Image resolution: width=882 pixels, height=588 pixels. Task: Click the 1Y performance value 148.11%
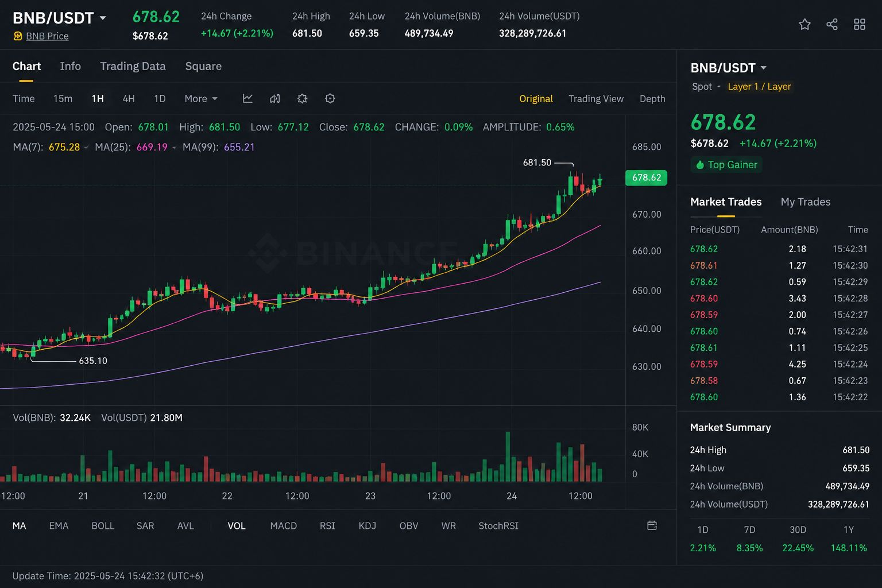point(849,548)
